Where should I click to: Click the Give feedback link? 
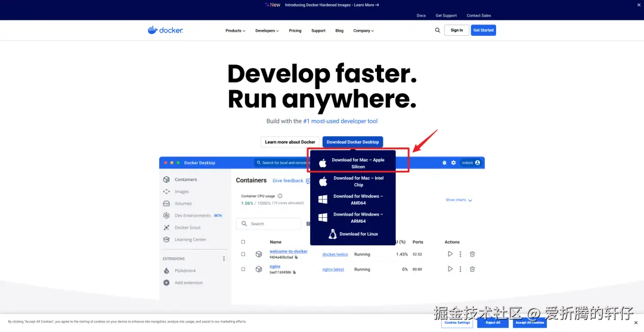(288, 180)
